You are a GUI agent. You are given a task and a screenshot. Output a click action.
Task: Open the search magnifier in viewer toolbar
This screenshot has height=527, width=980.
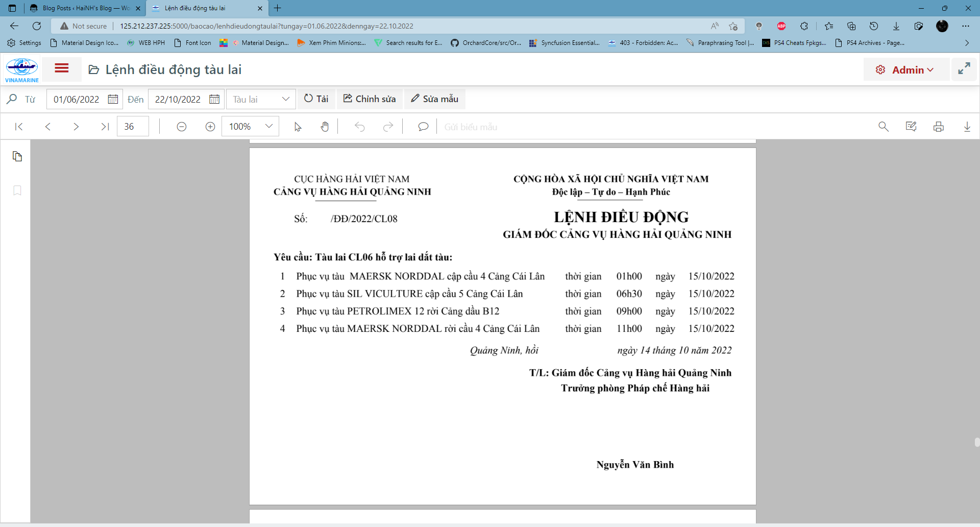click(883, 127)
